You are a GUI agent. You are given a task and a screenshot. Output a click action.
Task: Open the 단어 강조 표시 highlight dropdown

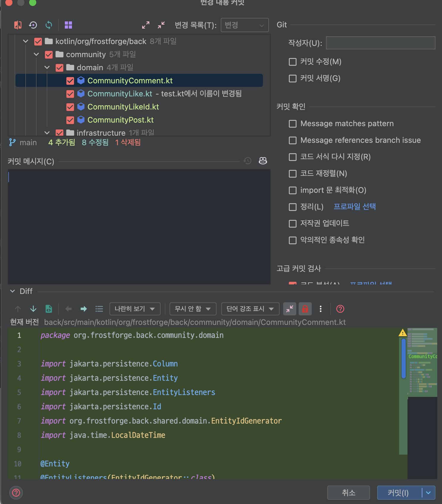click(x=250, y=309)
